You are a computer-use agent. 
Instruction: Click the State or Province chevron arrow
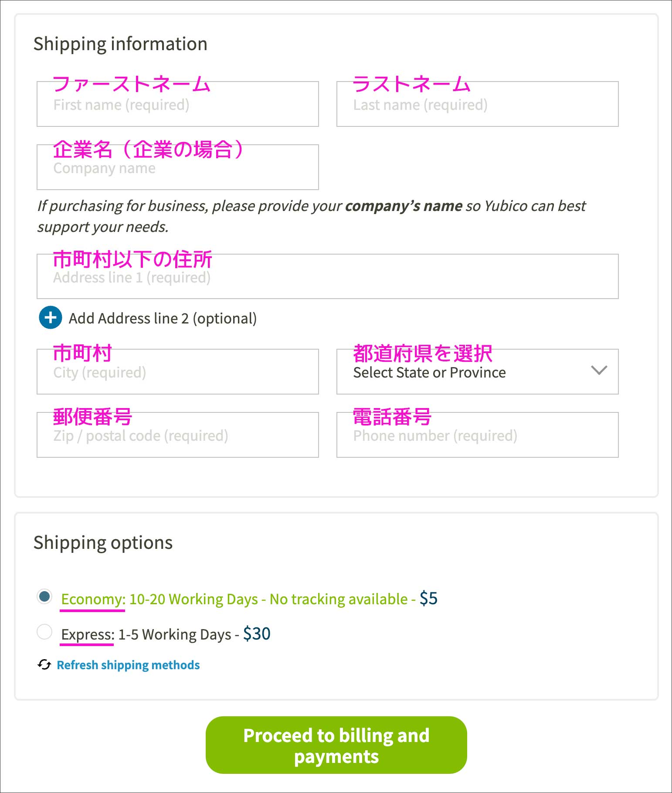point(599,371)
